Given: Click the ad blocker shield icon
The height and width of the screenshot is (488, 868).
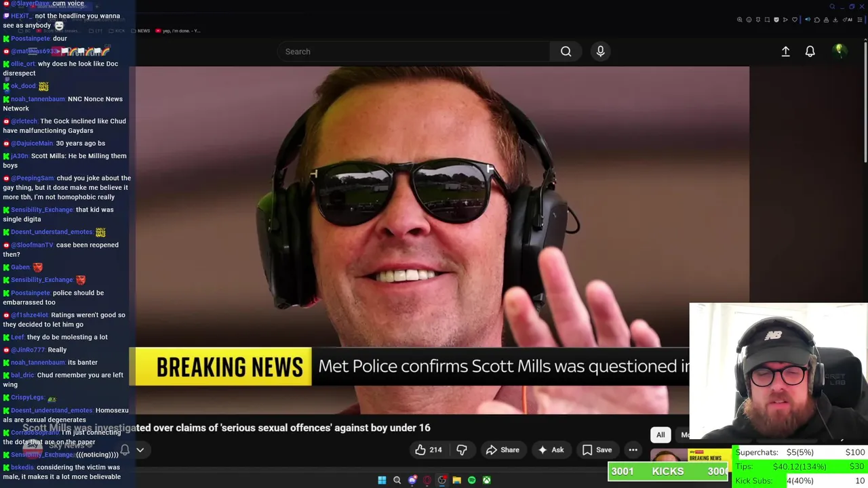Looking at the screenshot, I should point(776,20).
